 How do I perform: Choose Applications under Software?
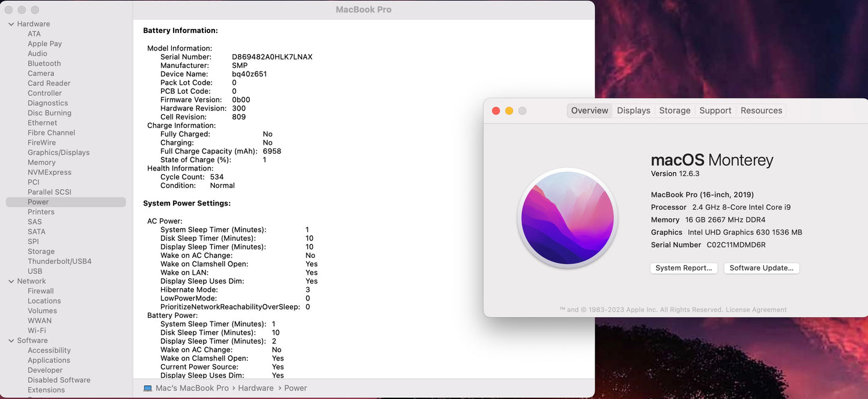[x=49, y=361]
